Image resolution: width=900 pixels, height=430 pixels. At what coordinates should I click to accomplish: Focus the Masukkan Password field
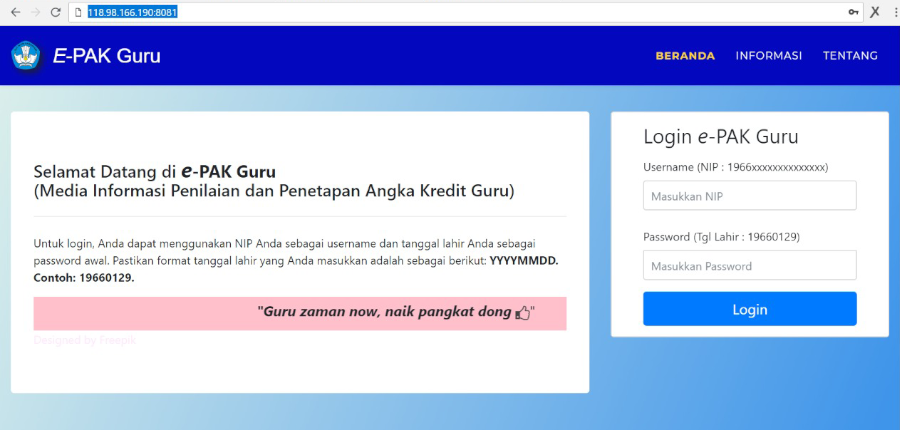[750, 265]
